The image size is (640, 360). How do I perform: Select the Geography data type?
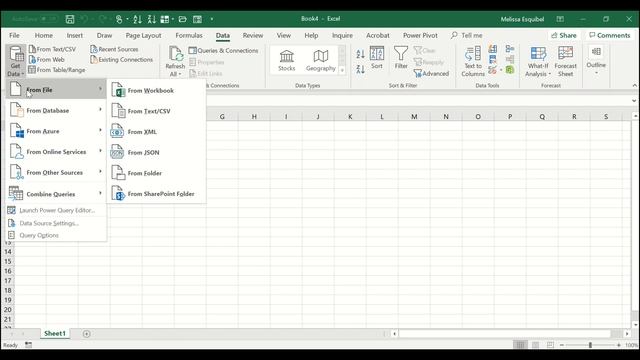tap(320, 60)
